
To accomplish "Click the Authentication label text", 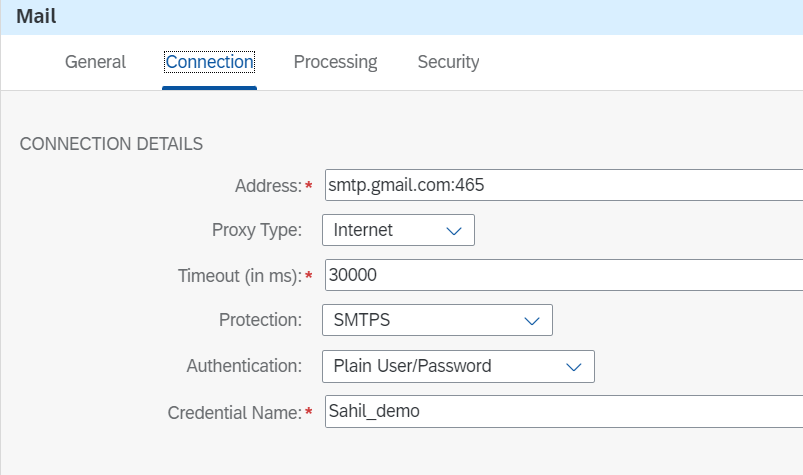I will [x=244, y=366].
